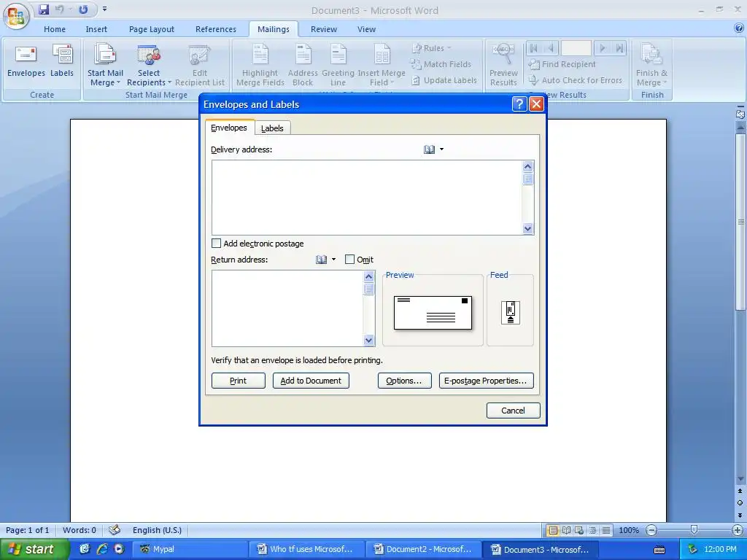Screen dimensions: 747x560
Task: Switch to the Review ribbon tab
Action: tap(324, 29)
